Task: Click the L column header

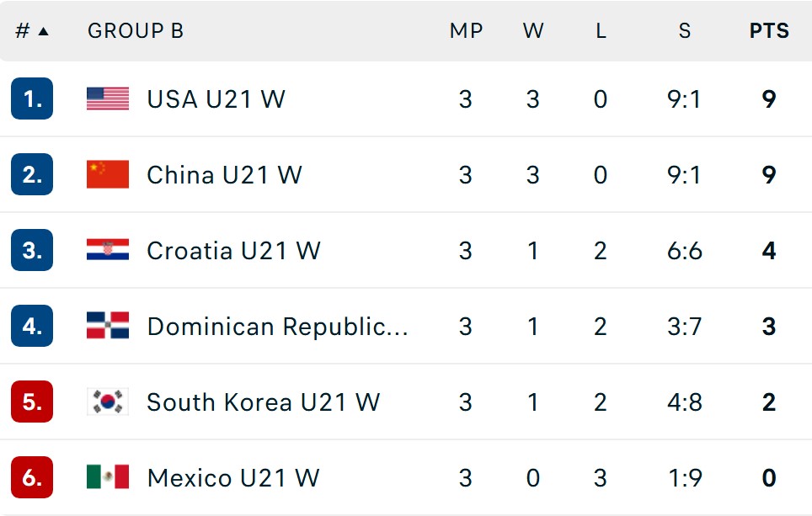Action: tap(601, 31)
